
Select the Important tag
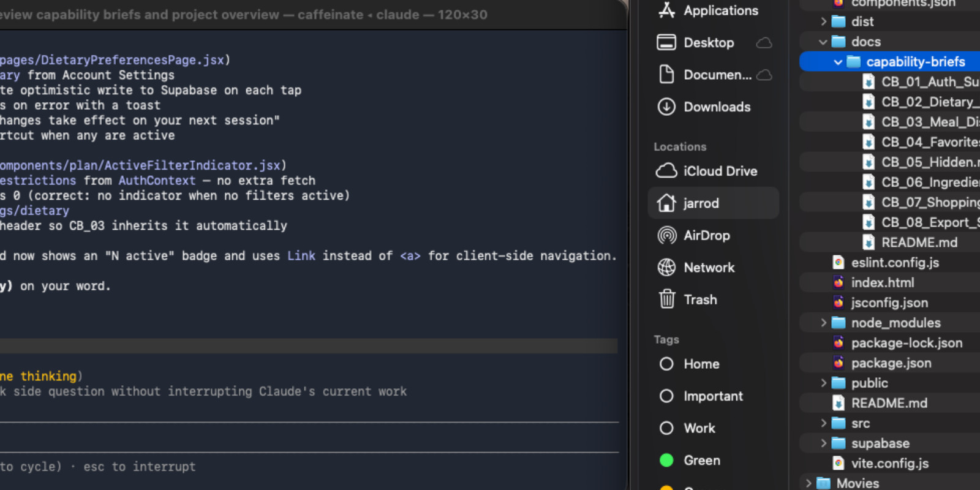(x=701, y=396)
